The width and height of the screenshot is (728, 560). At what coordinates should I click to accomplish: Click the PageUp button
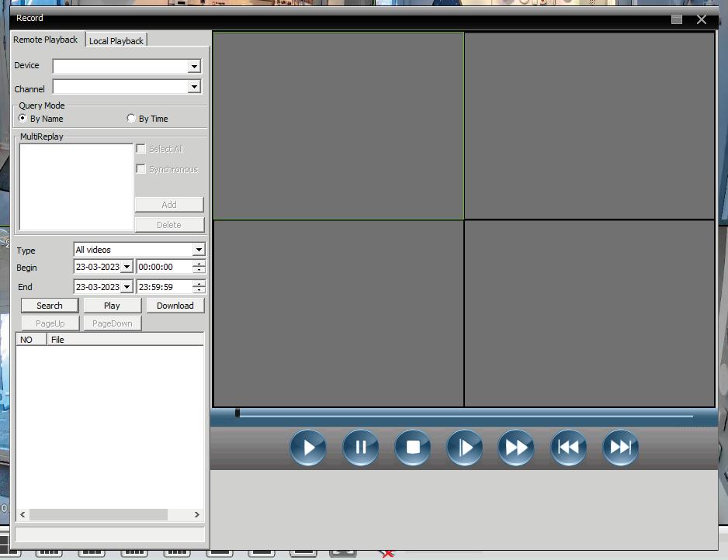pos(50,323)
